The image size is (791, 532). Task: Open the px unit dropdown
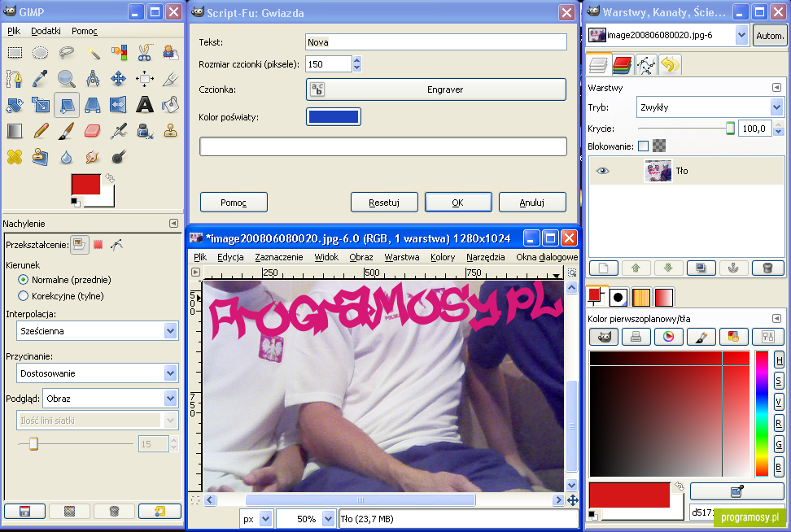tap(256, 518)
